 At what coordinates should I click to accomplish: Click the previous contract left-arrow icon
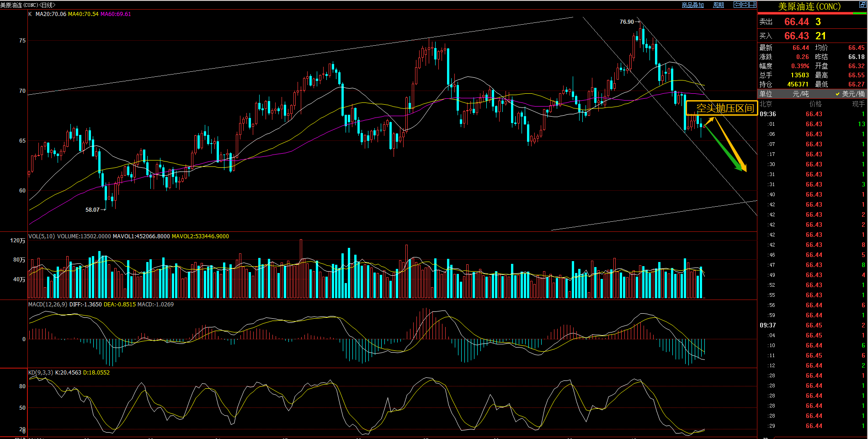click(737, 5)
